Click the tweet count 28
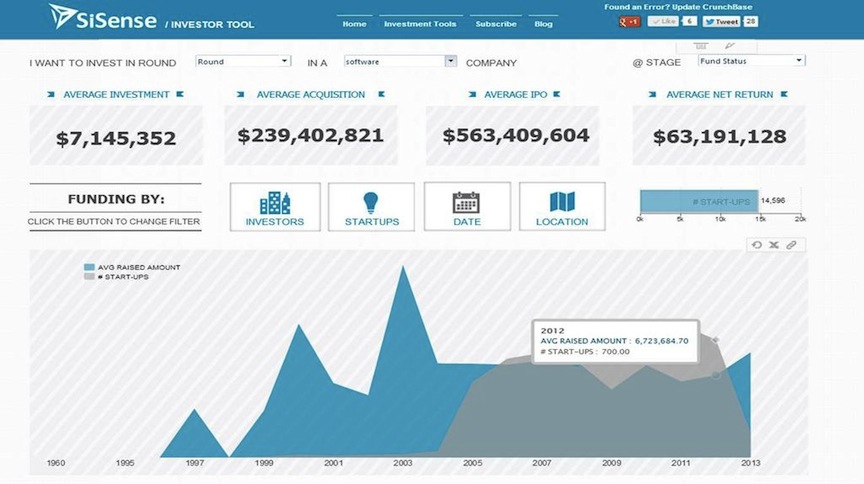This screenshot has height=484, width=864. pyautogui.click(x=750, y=21)
